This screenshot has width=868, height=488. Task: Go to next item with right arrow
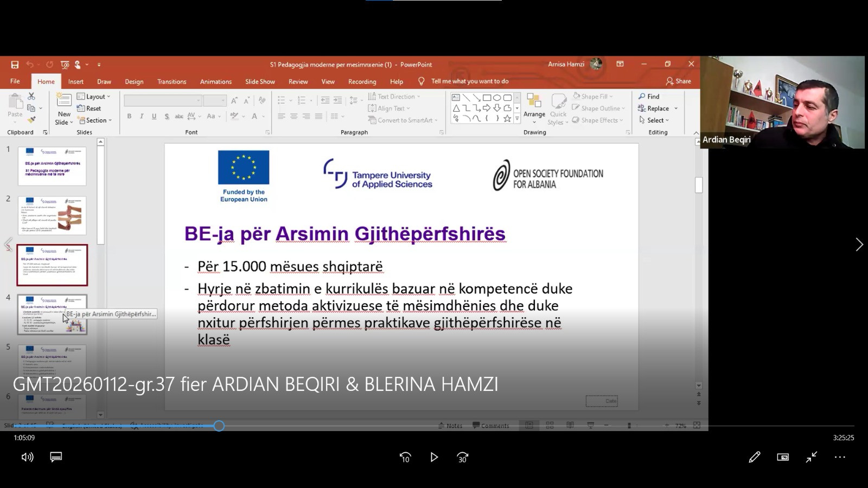(859, 245)
